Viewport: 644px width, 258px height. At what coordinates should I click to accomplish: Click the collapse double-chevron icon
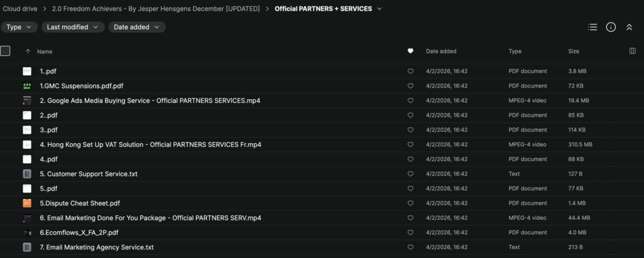629,27
